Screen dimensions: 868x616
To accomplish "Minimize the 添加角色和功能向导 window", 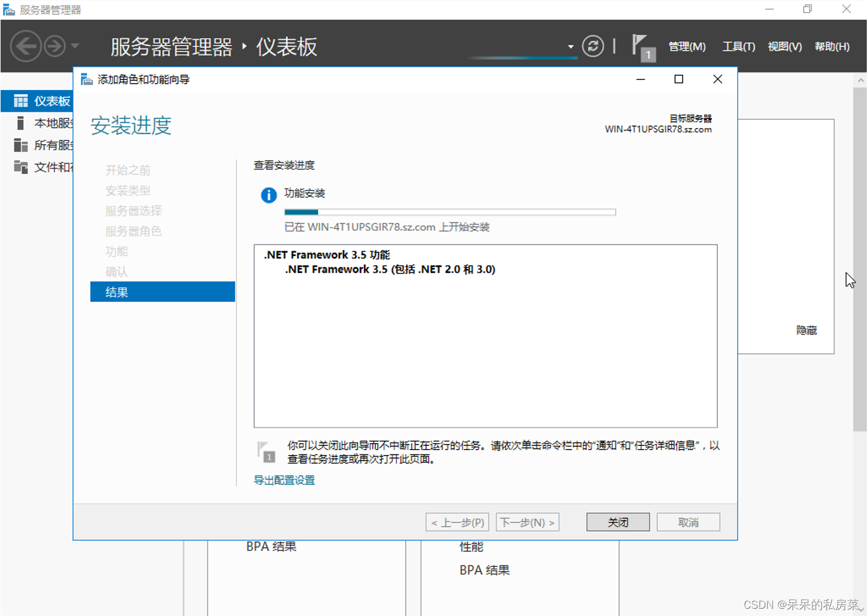I will point(641,79).
